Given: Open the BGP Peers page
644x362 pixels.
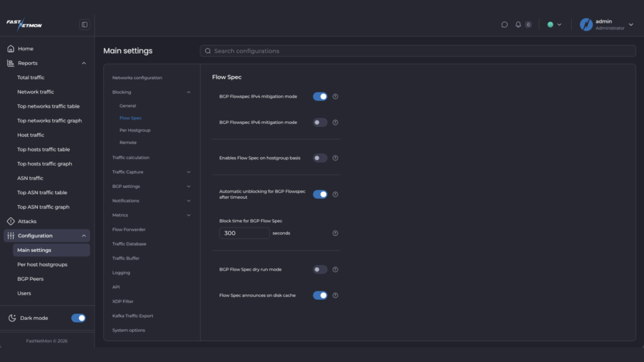Looking at the screenshot, I should click(30, 279).
